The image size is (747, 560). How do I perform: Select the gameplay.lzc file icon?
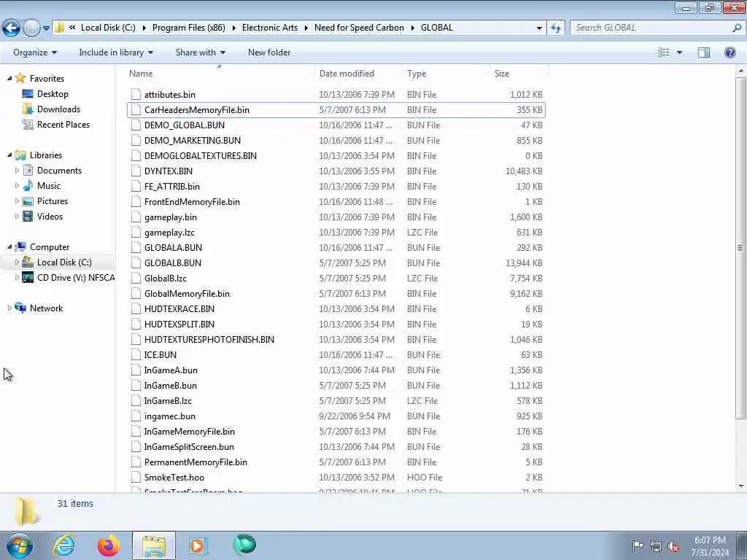[x=136, y=233]
